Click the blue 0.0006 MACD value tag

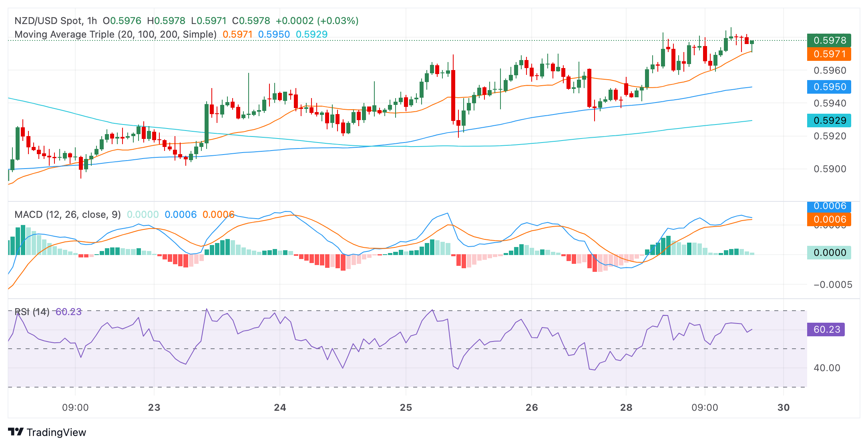tap(829, 206)
